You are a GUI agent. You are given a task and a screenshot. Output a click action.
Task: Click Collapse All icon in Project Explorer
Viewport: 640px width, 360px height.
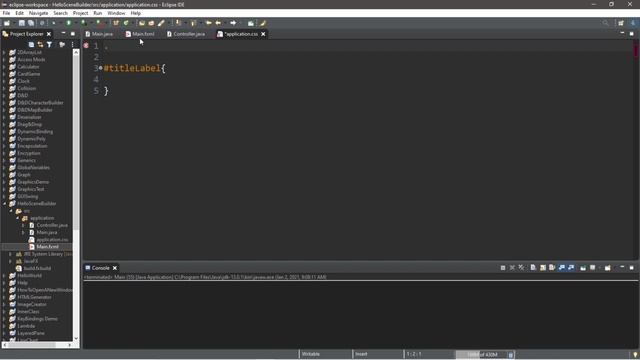(31, 44)
